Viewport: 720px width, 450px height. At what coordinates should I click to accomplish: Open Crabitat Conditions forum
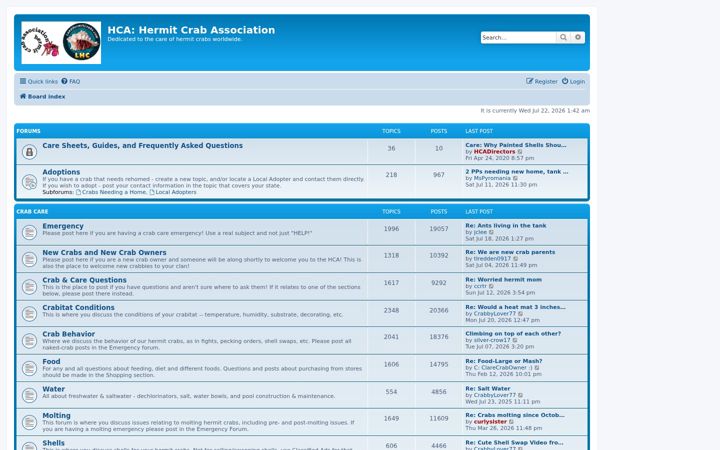tap(79, 308)
